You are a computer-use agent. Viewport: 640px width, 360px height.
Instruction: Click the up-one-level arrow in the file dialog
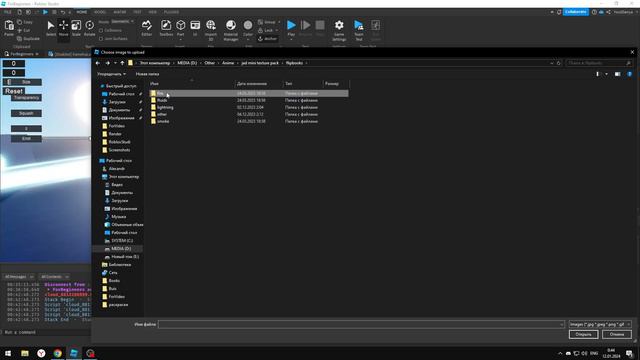tap(122, 63)
